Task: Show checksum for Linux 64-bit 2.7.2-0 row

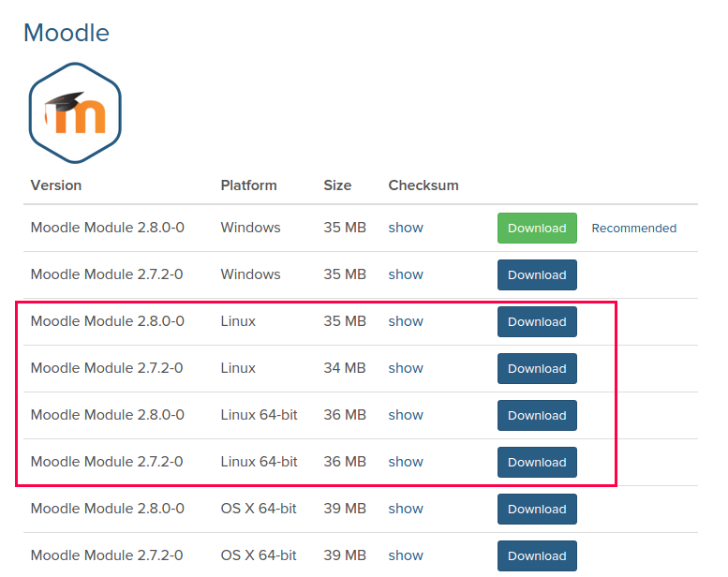Action: (406, 462)
